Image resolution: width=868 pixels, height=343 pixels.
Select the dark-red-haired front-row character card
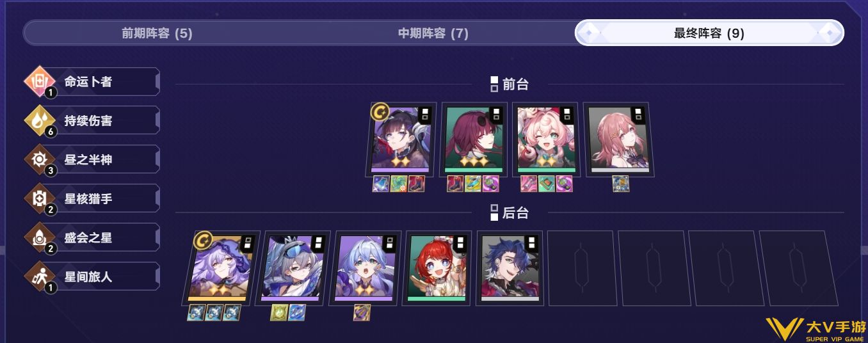473,140
